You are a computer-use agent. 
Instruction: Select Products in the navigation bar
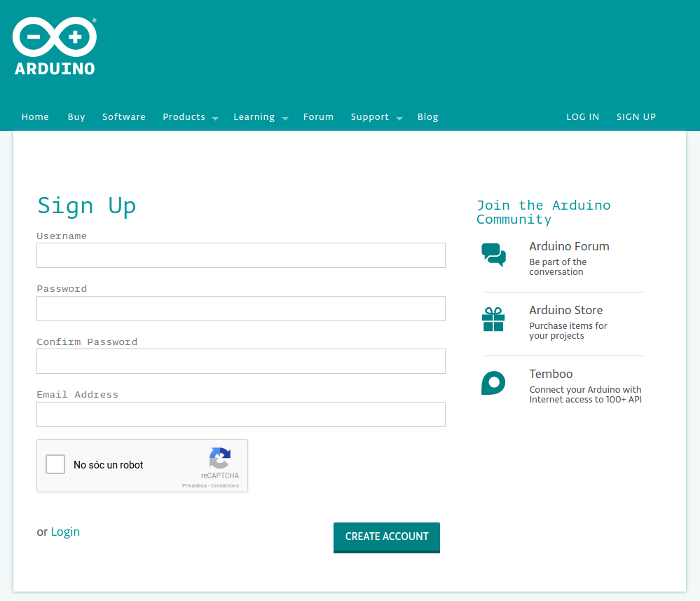coord(184,116)
